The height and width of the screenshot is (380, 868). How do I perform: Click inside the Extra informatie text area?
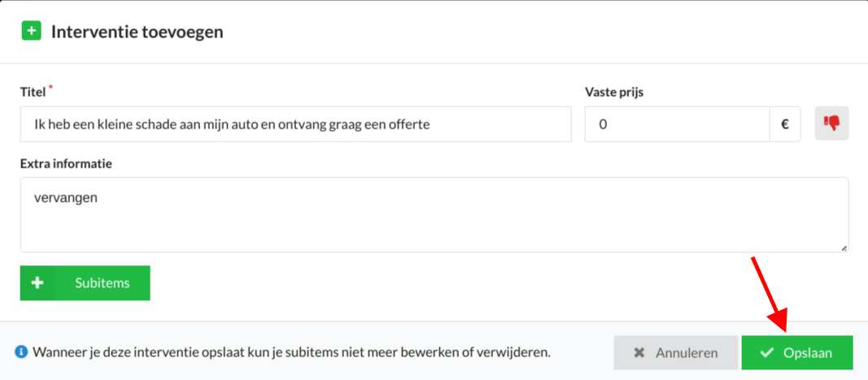pos(434,215)
